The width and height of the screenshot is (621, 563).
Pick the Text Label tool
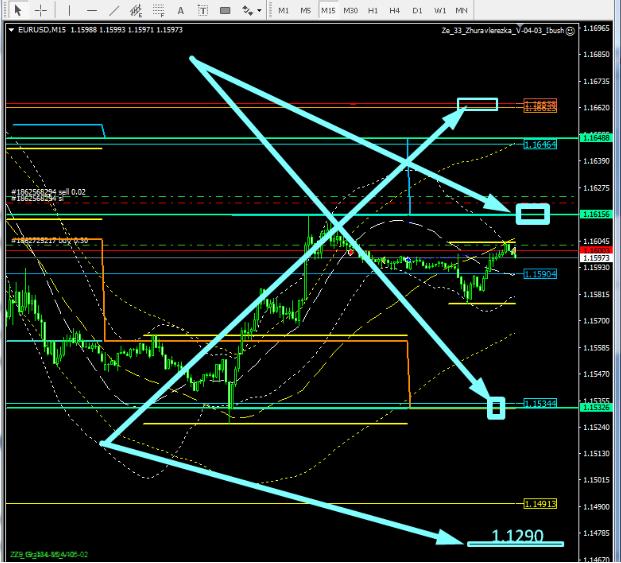(x=203, y=10)
